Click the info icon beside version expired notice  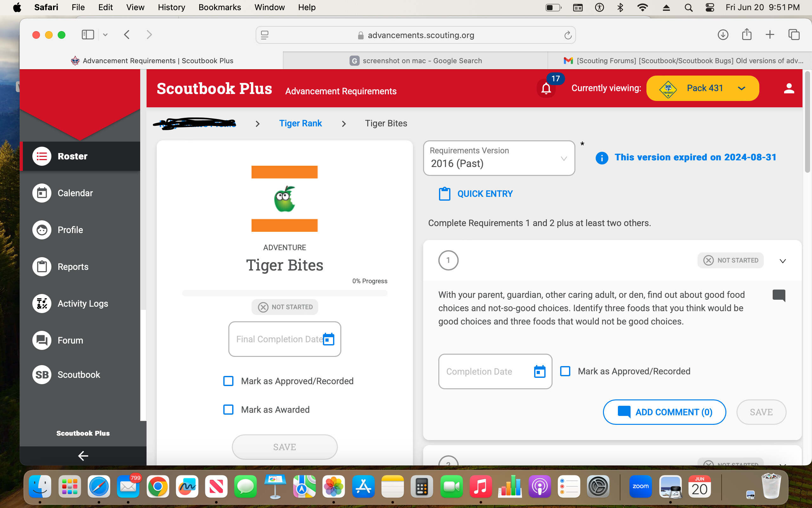point(602,157)
